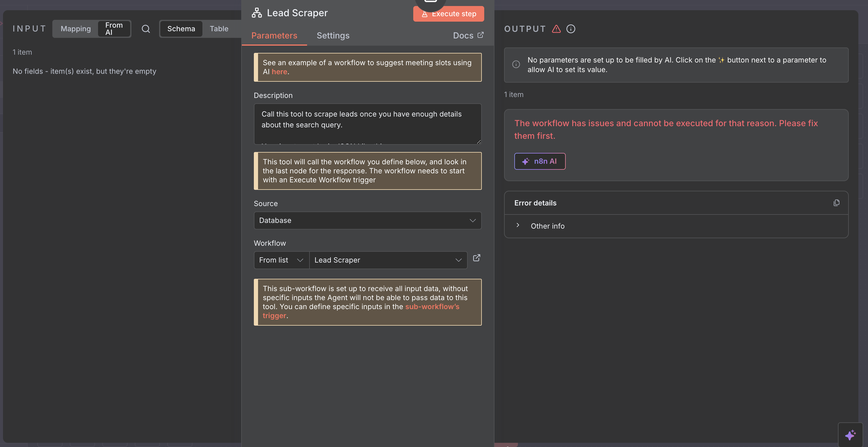
Task: Switch input view to From AI
Action: point(114,29)
